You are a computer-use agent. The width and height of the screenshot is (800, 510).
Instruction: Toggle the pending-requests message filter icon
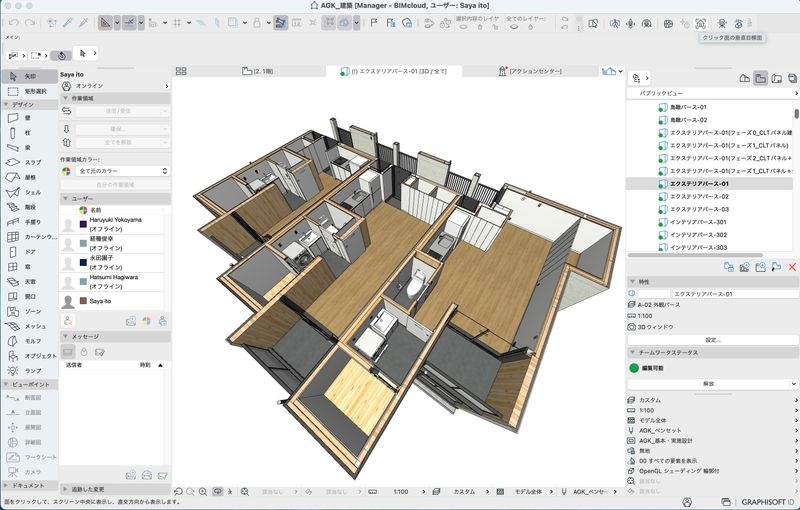84,352
